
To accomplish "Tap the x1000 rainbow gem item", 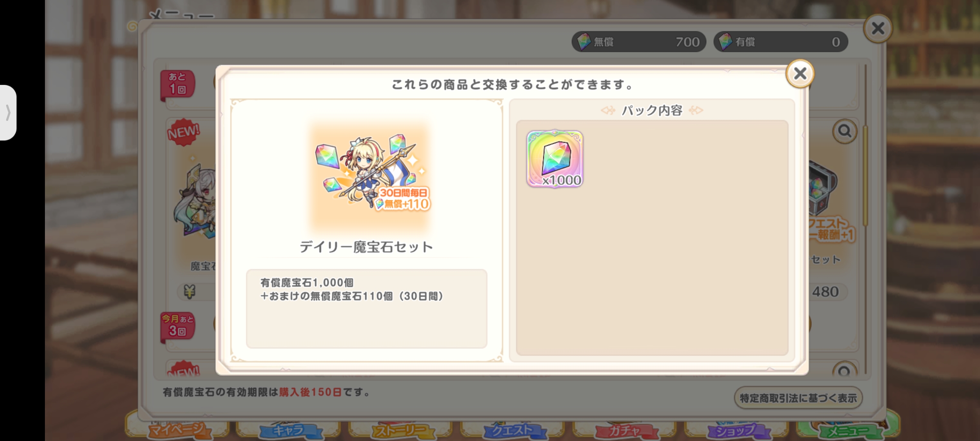I will point(555,159).
